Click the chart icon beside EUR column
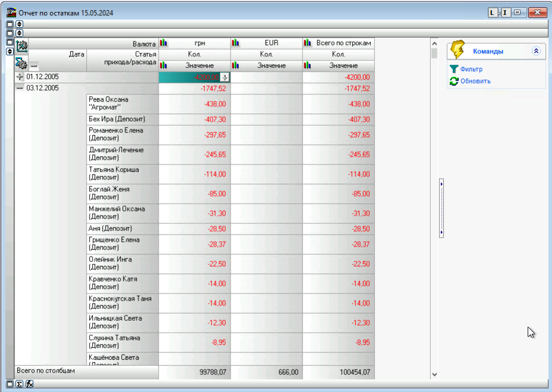This screenshot has width=552, height=392. click(235, 43)
